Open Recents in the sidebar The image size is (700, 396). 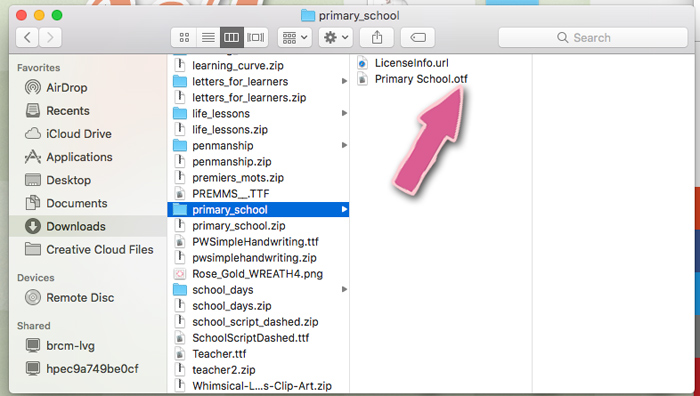point(88,111)
